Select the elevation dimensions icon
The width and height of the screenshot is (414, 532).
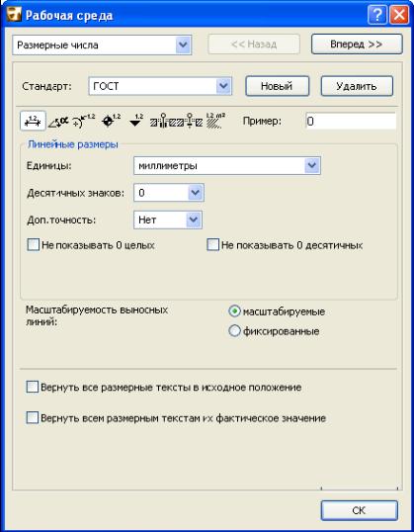136,121
